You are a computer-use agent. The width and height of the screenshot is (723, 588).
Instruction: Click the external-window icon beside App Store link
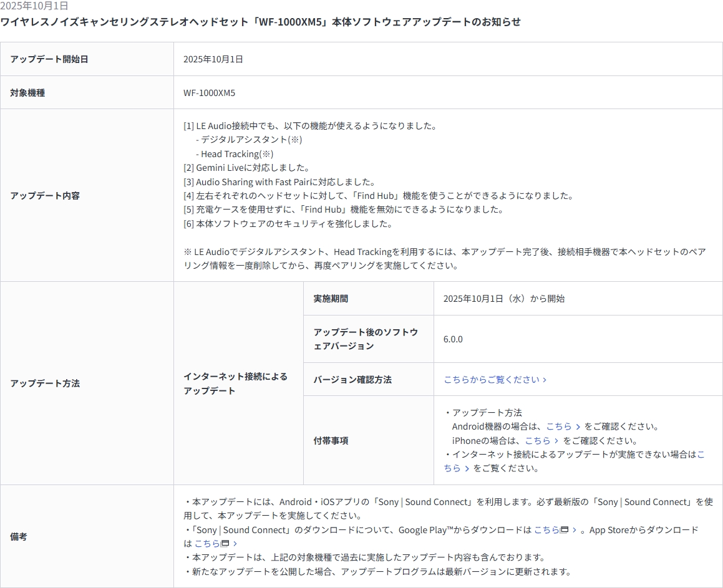225,544
